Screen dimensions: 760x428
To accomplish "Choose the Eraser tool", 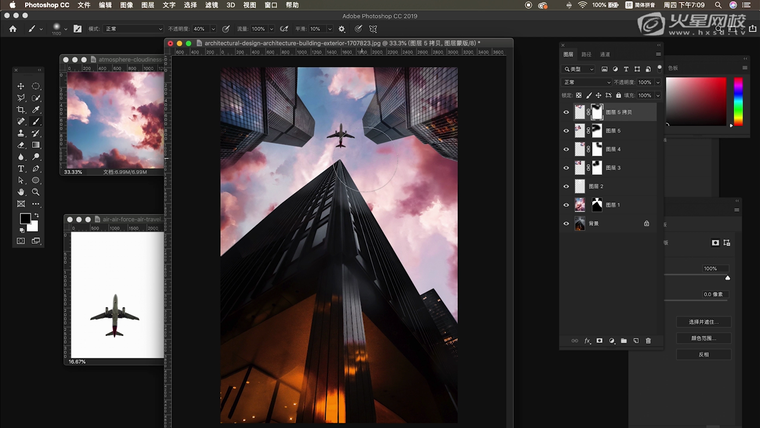I will [x=21, y=144].
